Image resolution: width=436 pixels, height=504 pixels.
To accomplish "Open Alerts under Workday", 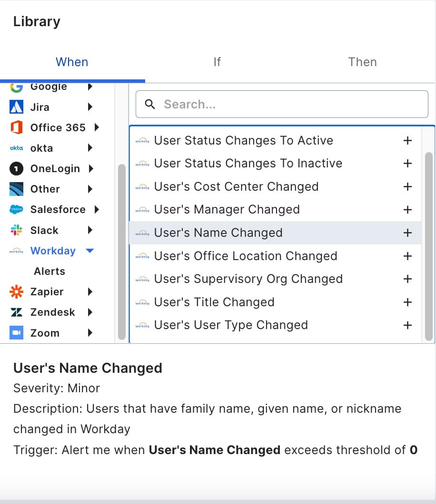I will pos(50,271).
